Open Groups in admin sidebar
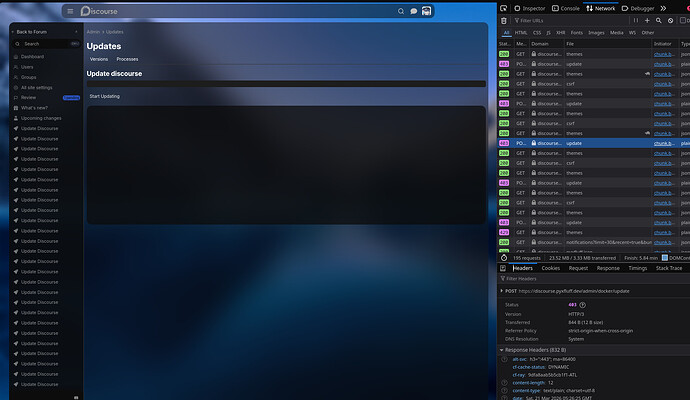 pos(29,77)
